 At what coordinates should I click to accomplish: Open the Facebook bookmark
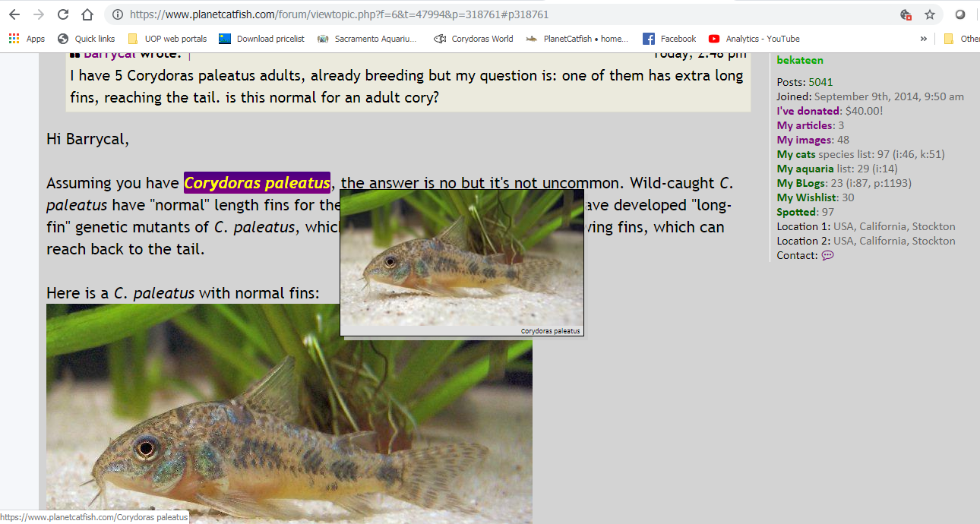click(x=669, y=39)
